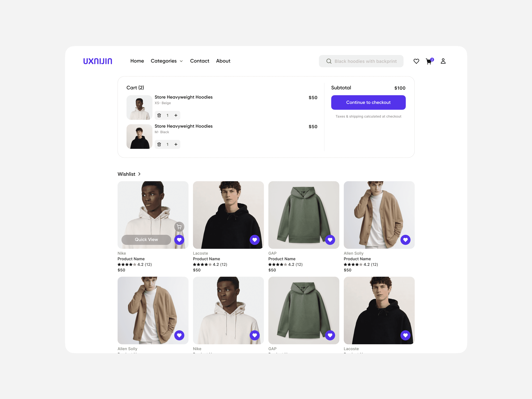Expand the Wishlist section arrow
This screenshot has width=532, height=399.
pos(139,174)
